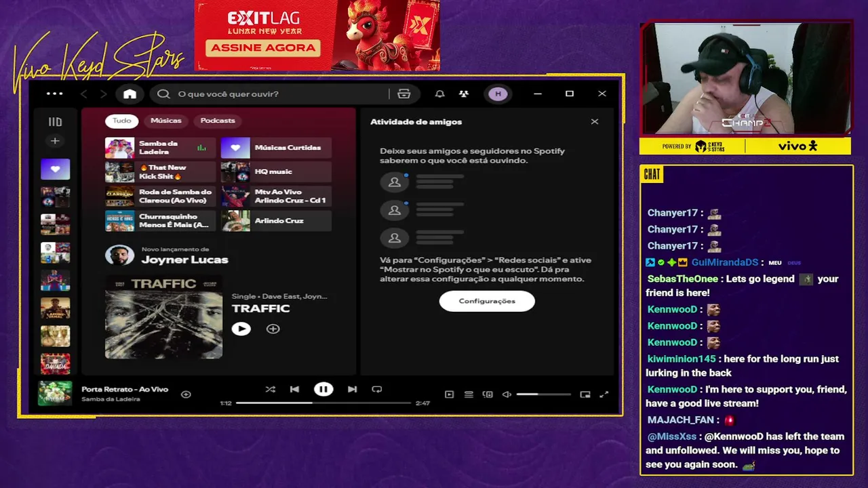The image size is (868, 488).
Task: Open Músicas Curtidas shortcut
Action: pyautogui.click(x=276, y=148)
